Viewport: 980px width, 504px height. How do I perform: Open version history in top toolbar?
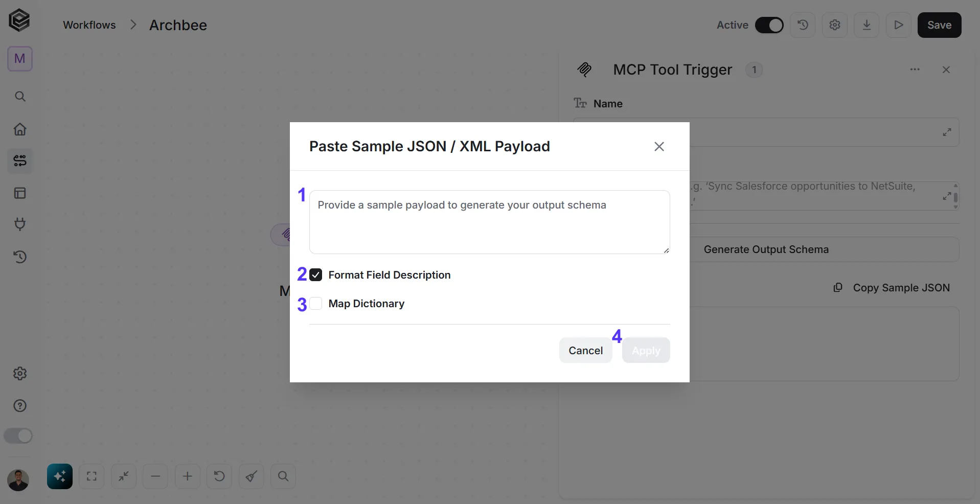pyautogui.click(x=803, y=25)
